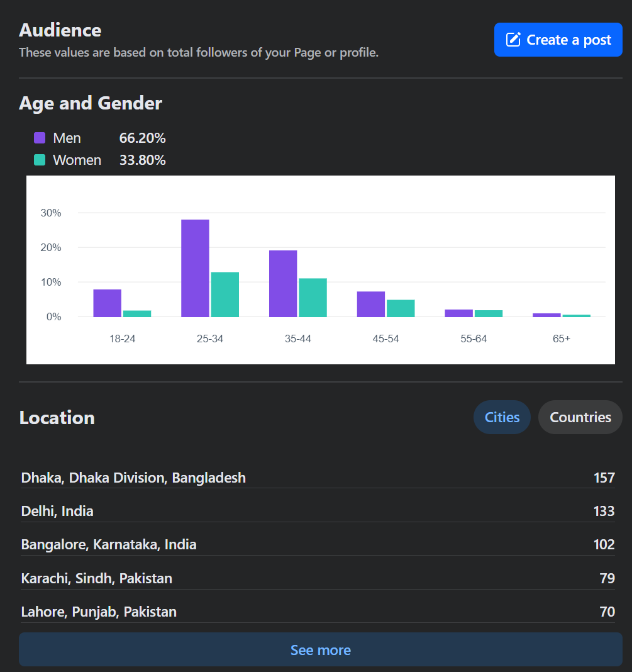Click the Women bar for 45-54
The image size is (632, 672).
click(x=401, y=307)
